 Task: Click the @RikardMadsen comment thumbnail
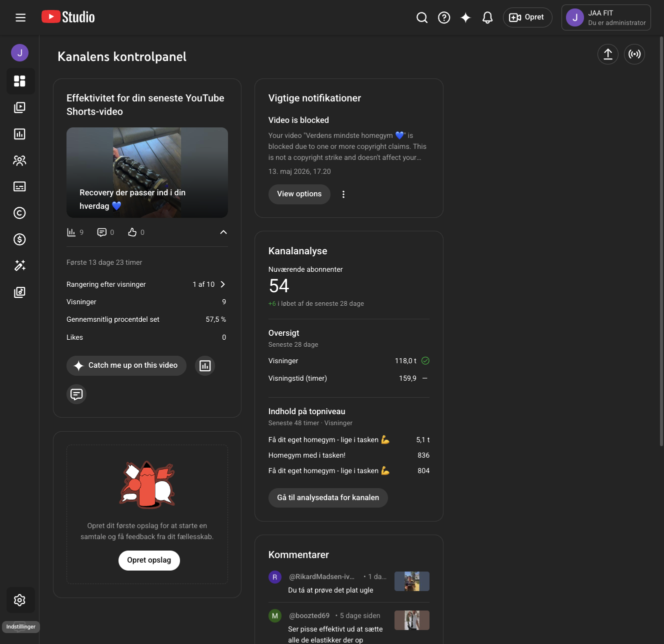(412, 581)
